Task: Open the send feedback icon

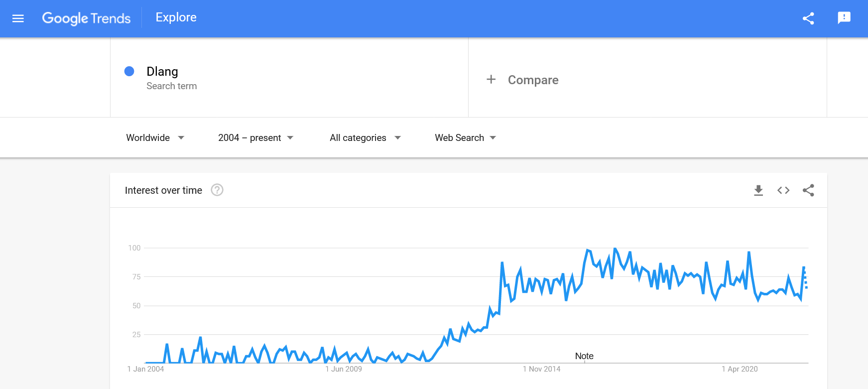Action: 844,18
